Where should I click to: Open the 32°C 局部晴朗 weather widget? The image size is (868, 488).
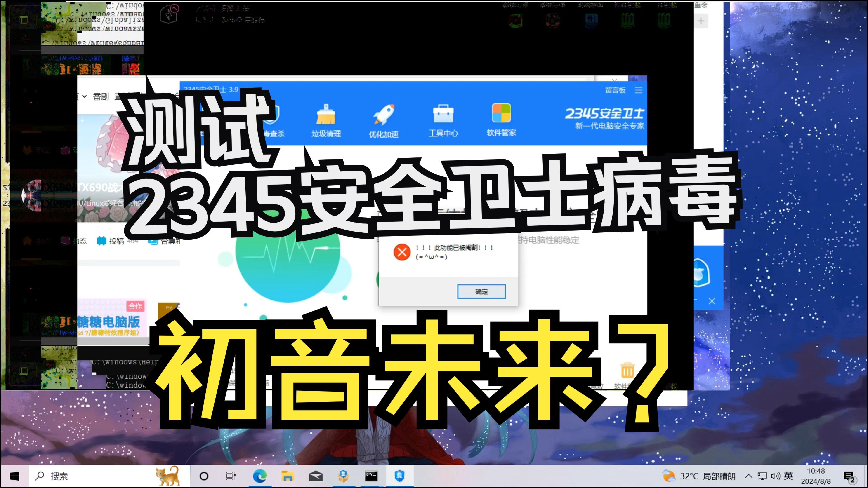(x=698, y=476)
